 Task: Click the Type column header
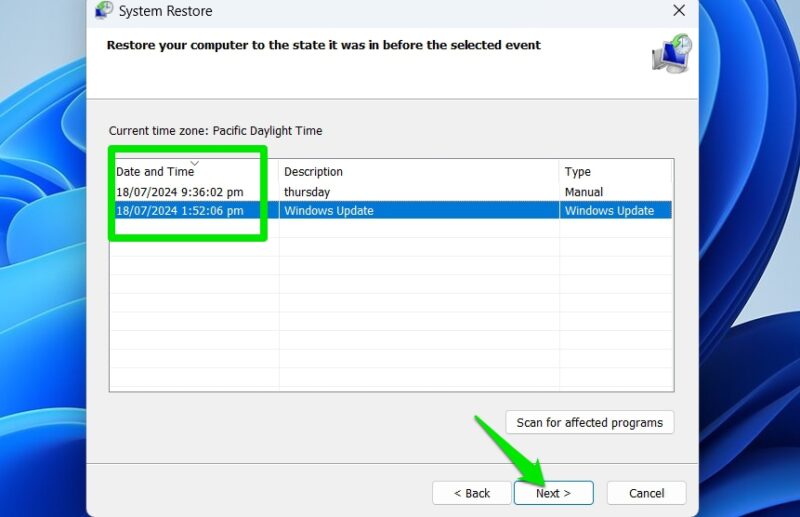(616, 171)
